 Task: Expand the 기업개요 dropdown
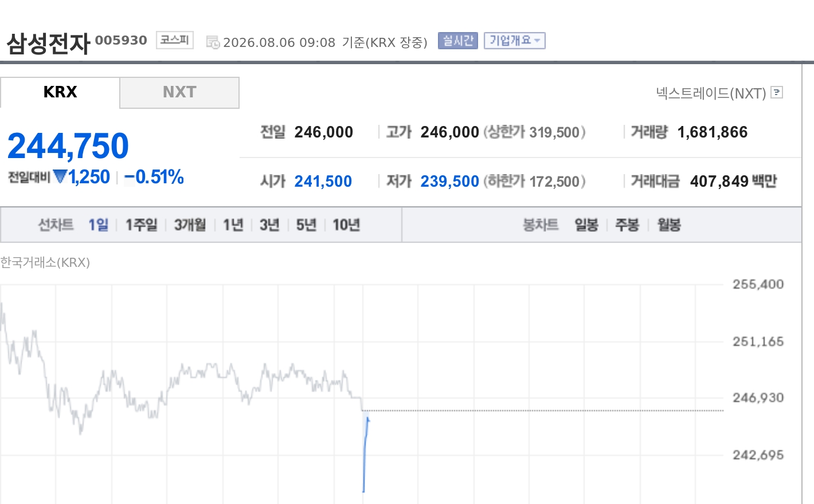(514, 41)
